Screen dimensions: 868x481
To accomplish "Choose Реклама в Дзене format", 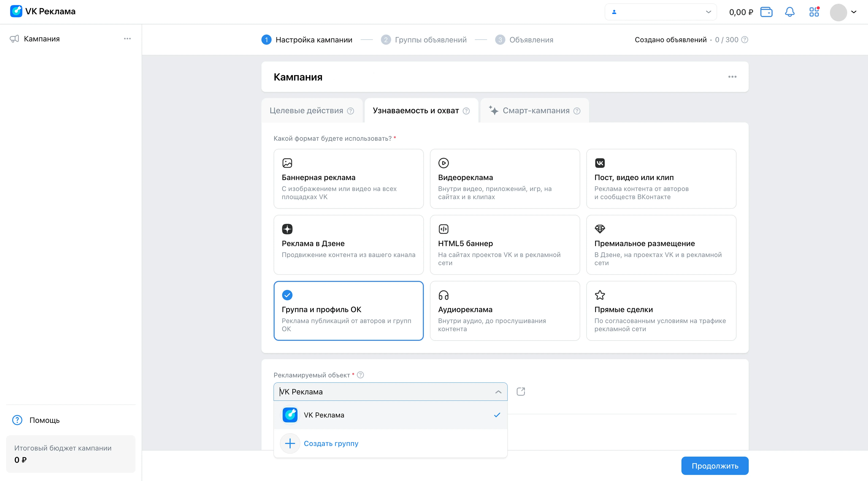I will click(348, 245).
